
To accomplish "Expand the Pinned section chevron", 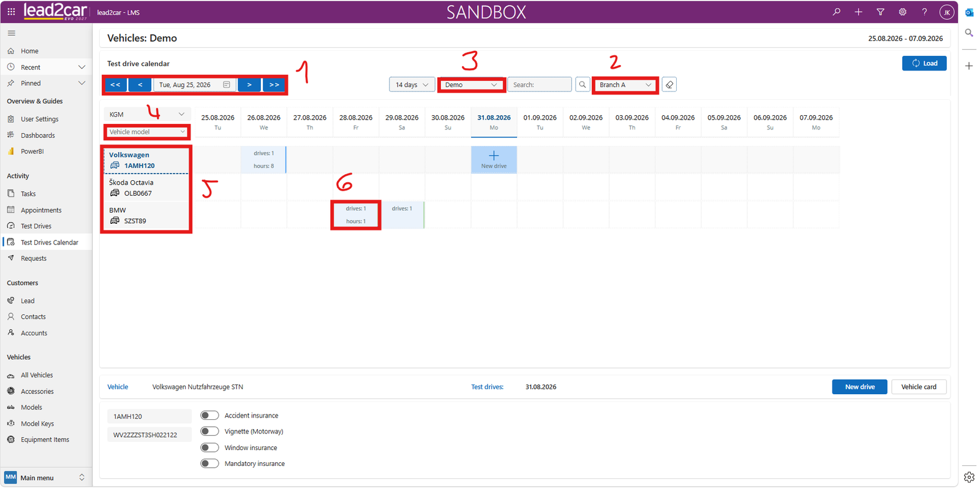I will point(81,83).
